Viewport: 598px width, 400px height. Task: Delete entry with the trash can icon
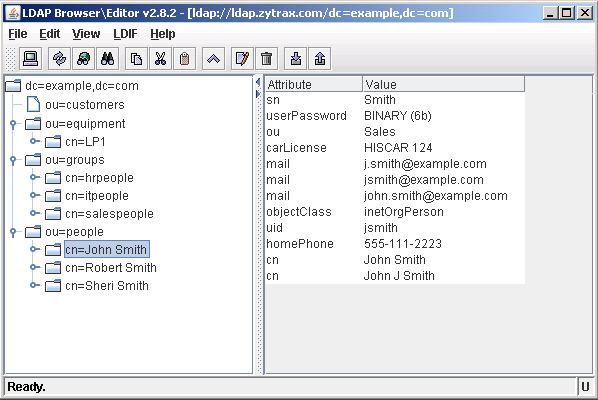pyautogui.click(x=267, y=59)
